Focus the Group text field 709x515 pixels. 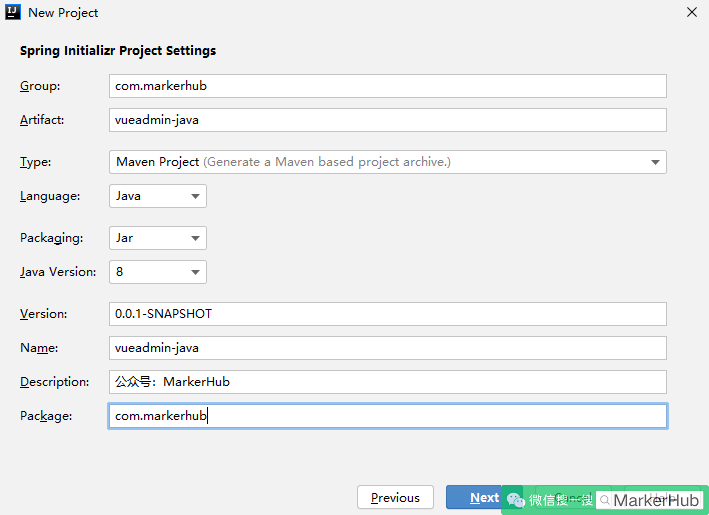click(388, 86)
